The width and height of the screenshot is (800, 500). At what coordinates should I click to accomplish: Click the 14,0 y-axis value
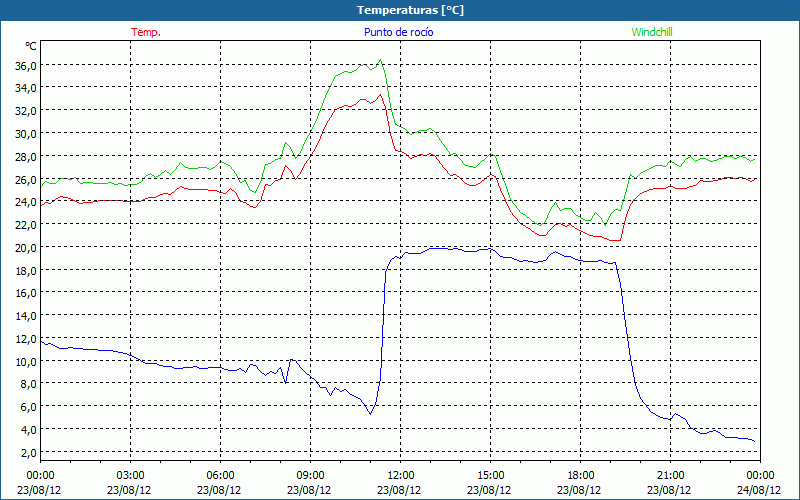[x=27, y=316]
